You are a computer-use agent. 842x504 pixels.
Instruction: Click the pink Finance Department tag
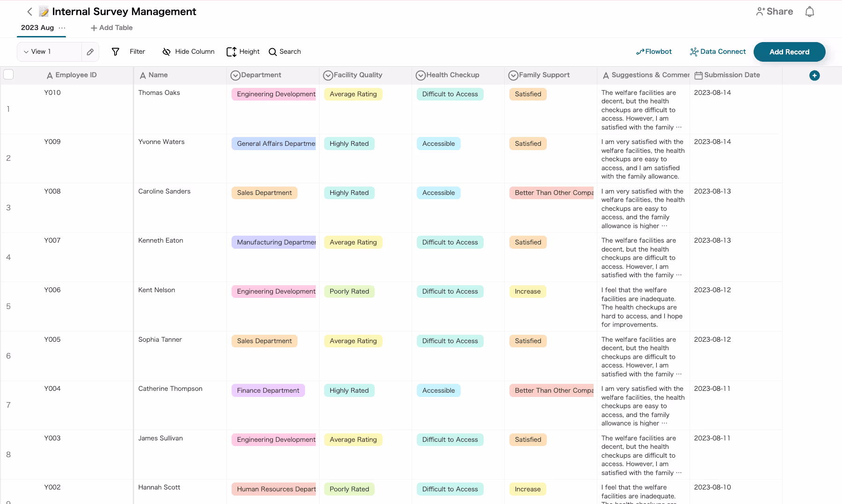pyautogui.click(x=268, y=390)
